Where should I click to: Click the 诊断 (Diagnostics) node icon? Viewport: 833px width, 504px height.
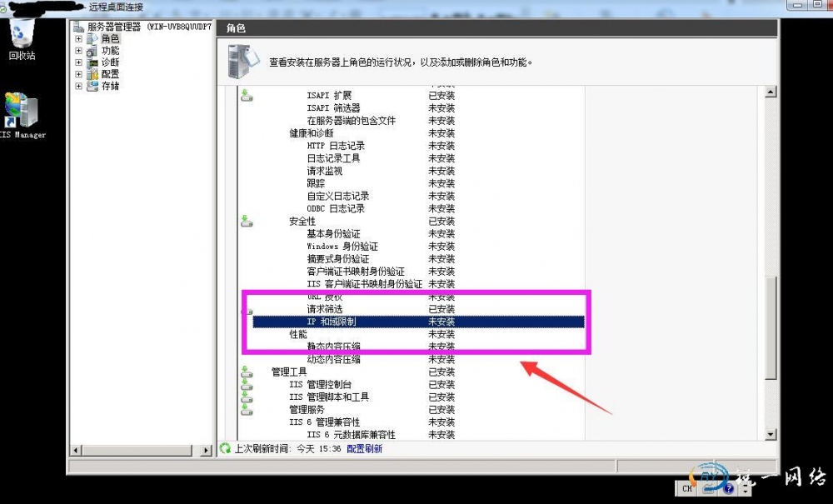click(92, 62)
